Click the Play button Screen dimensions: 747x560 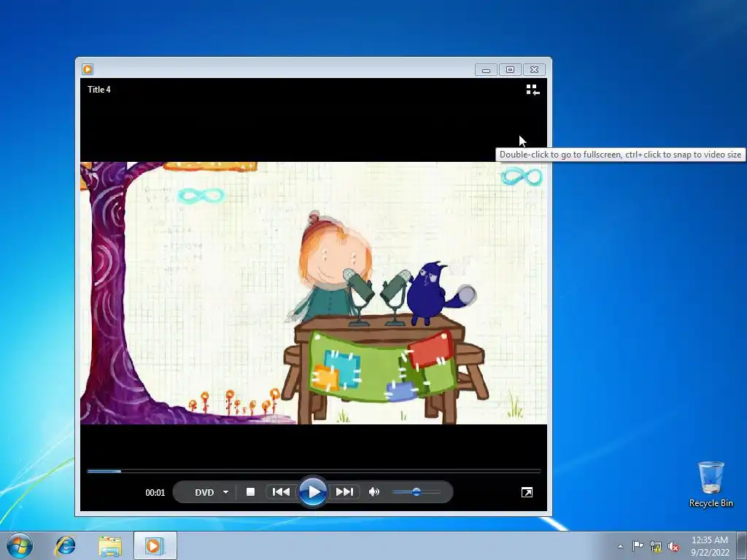(x=312, y=492)
